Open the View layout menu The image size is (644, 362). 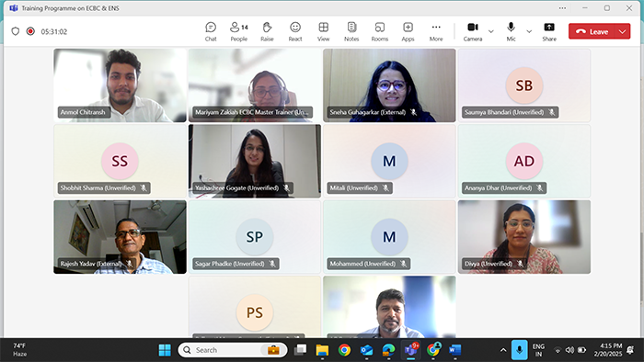click(323, 31)
